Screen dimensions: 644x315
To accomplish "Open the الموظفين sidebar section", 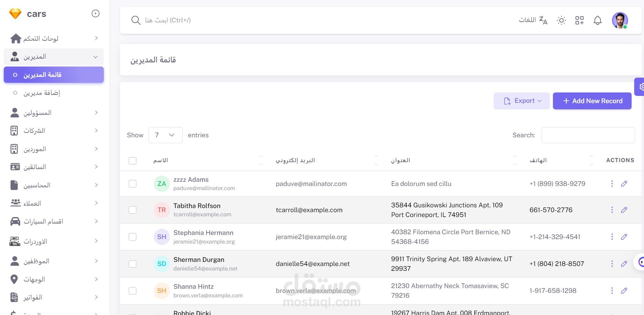I will [x=54, y=261].
